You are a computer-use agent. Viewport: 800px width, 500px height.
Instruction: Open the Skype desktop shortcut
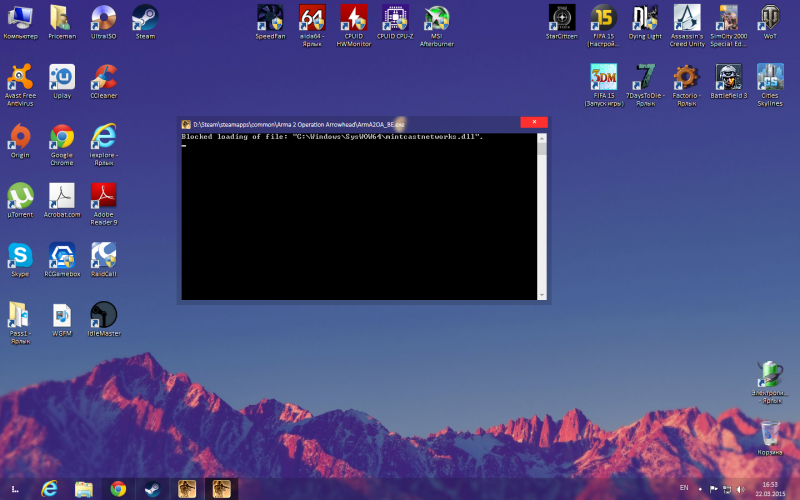[x=20, y=255]
